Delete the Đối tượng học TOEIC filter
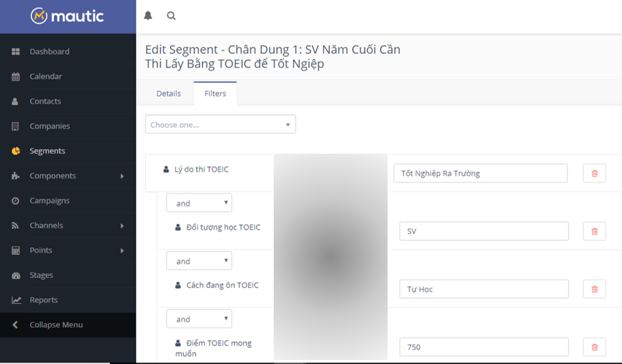Screen dimensions: 622x364 (594, 232)
